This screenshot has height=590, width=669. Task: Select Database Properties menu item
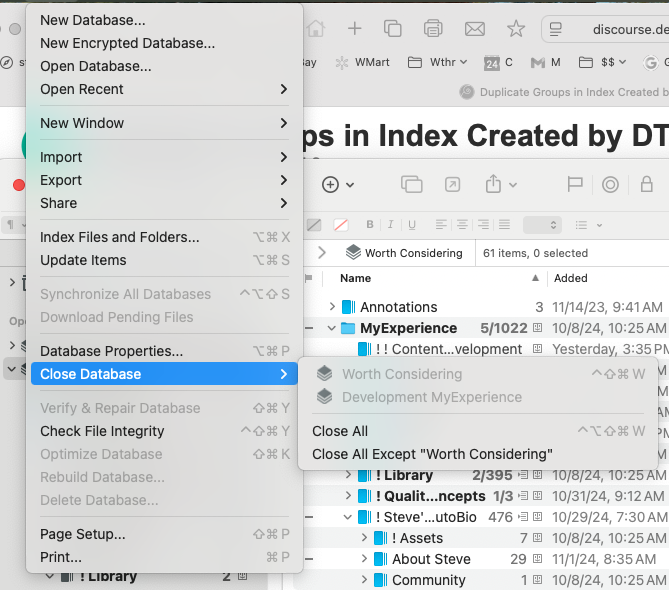point(111,351)
